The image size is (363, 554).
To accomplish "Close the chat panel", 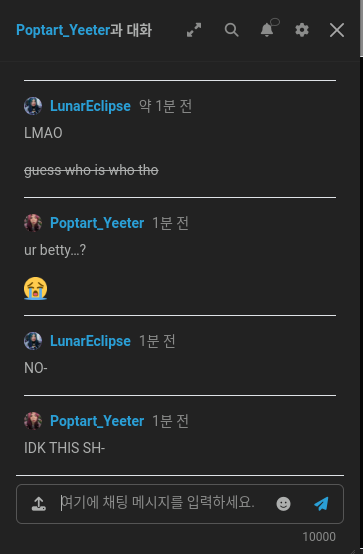I will click(x=337, y=30).
